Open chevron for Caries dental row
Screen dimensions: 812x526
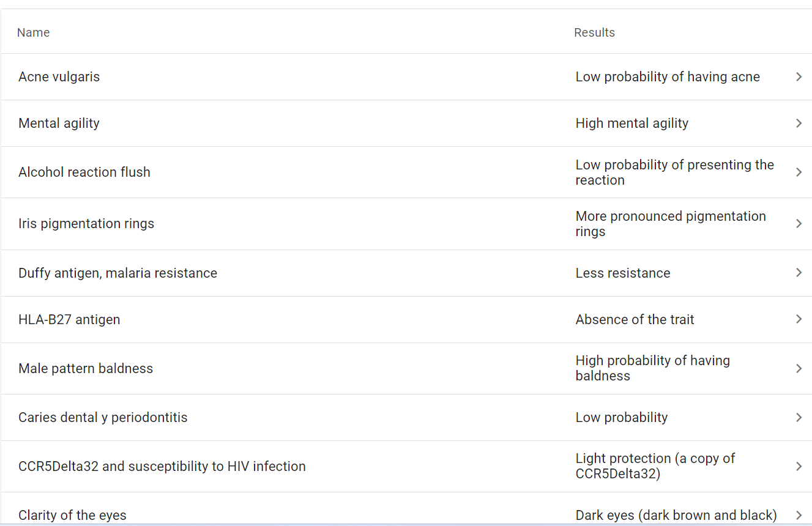click(799, 417)
